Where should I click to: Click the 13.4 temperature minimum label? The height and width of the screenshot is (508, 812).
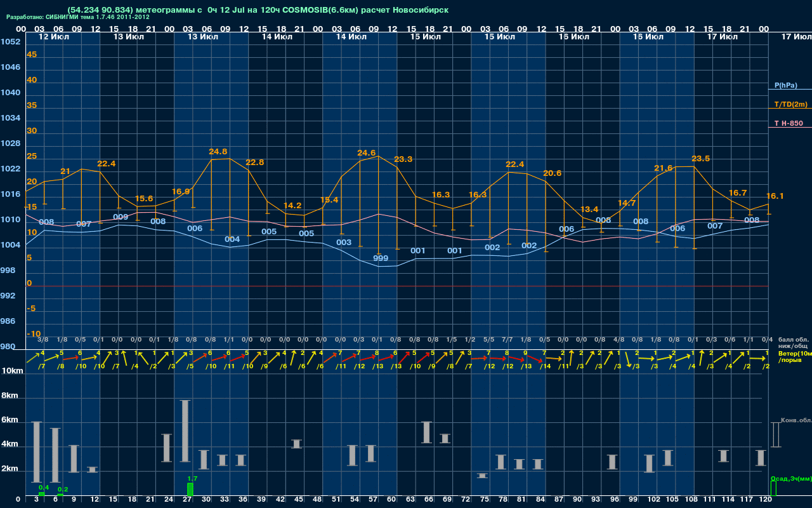point(589,210)
